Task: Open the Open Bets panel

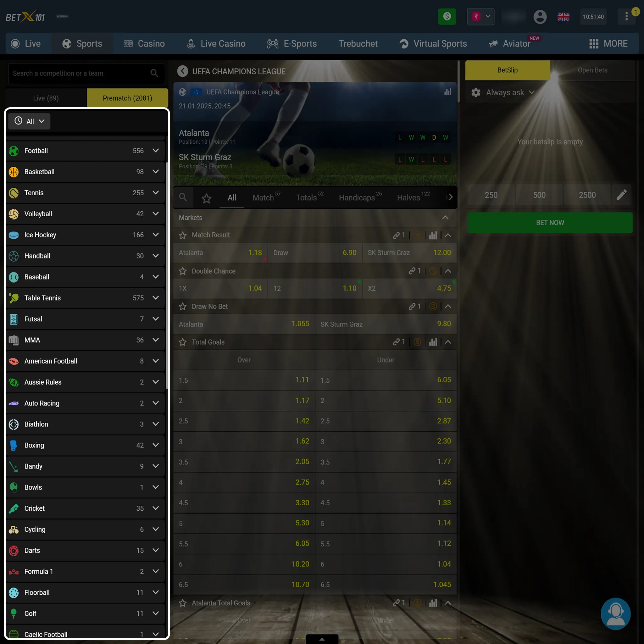Action: coord(592,69)
